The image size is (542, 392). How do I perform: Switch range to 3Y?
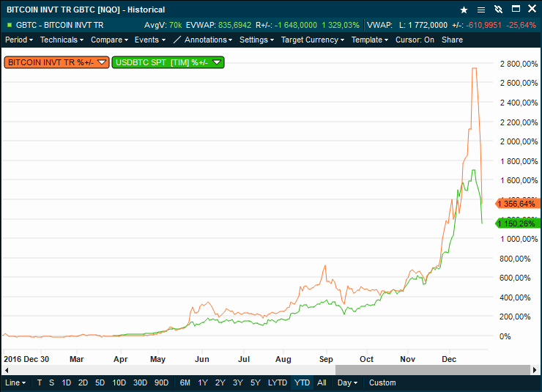(238, 382)
